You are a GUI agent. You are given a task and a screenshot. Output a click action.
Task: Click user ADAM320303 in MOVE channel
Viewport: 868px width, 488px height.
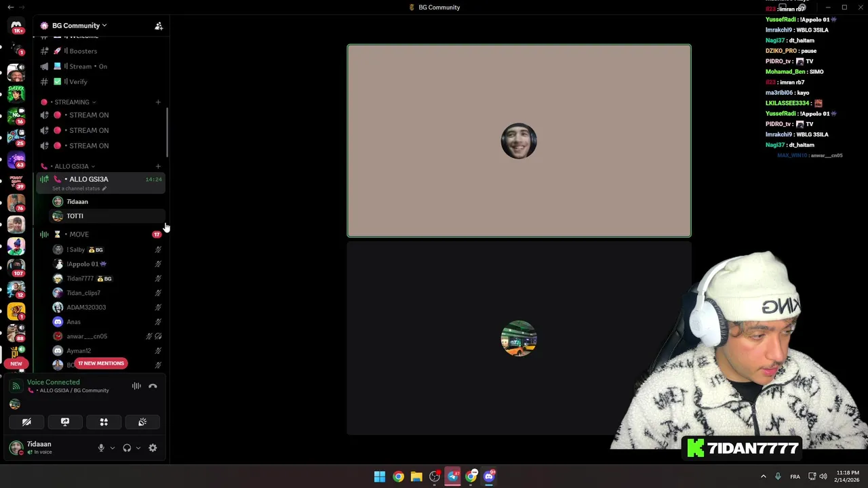(107, 307)
